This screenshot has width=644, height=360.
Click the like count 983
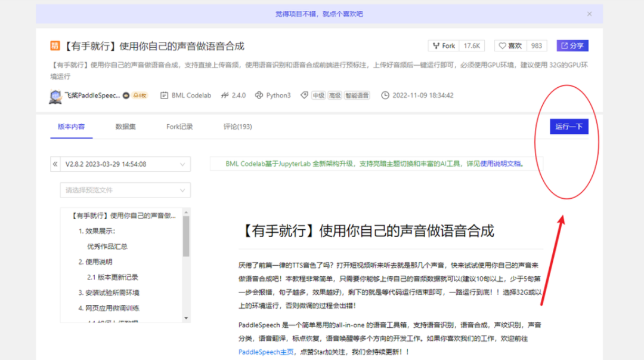(537, 45)
